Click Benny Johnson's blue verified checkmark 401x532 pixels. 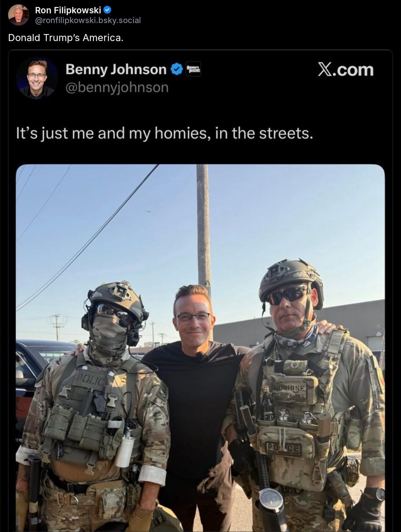tap(177, 69)
